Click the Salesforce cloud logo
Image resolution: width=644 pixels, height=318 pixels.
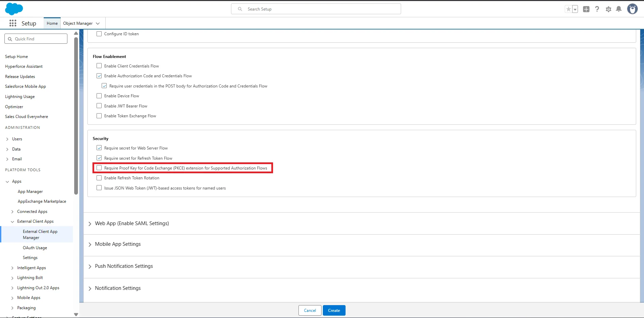(14, 8)
